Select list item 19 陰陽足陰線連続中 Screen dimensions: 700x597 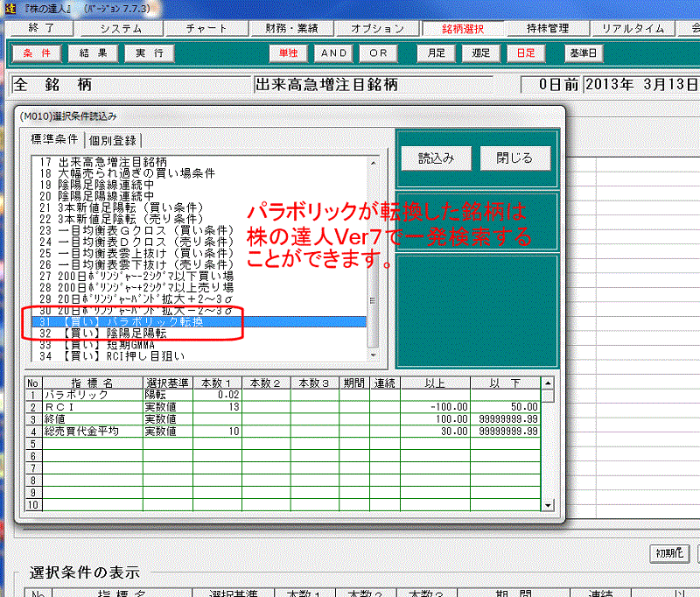[199, 185]
